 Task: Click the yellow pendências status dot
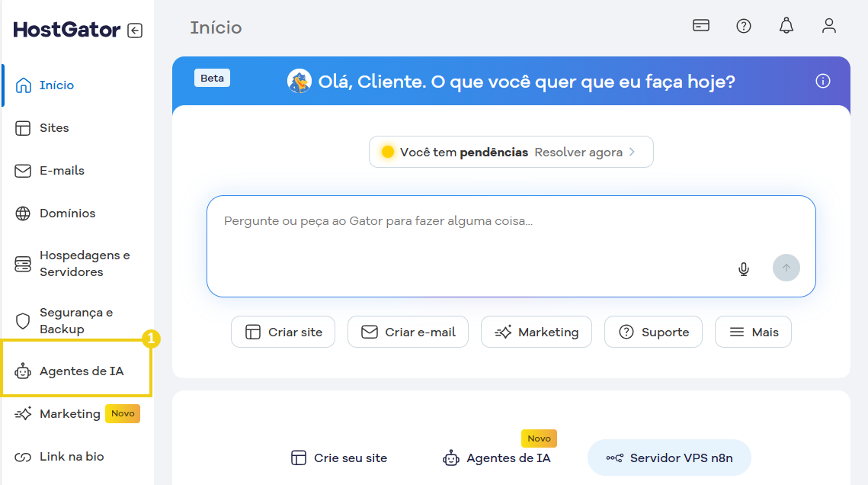pos(388,151)
